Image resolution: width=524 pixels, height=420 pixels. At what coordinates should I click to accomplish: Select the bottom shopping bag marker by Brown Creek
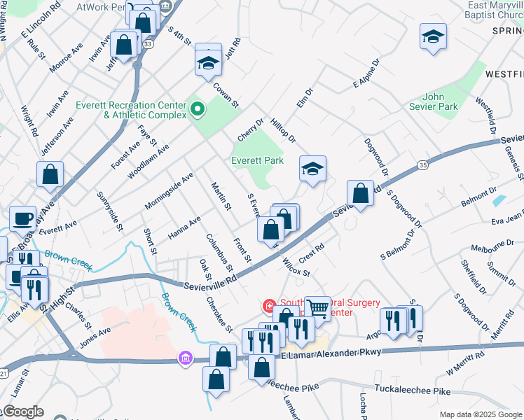pos(216,380)
